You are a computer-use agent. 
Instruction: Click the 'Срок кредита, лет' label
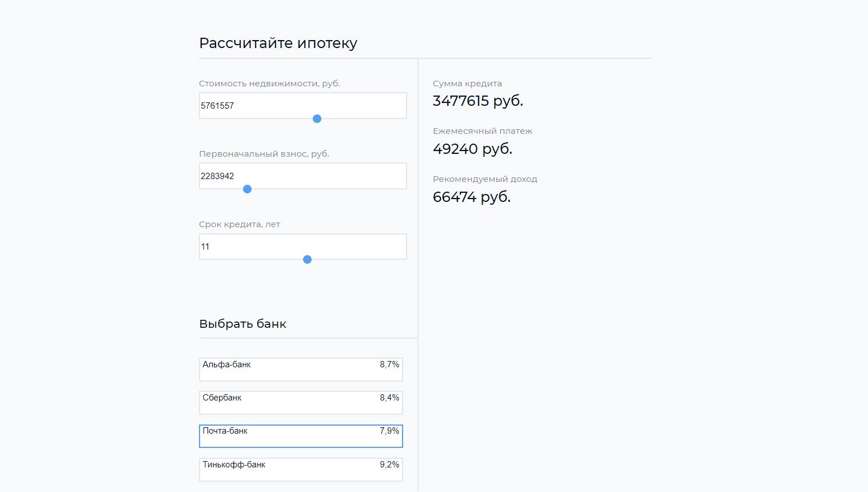click(x=240, y=224)
